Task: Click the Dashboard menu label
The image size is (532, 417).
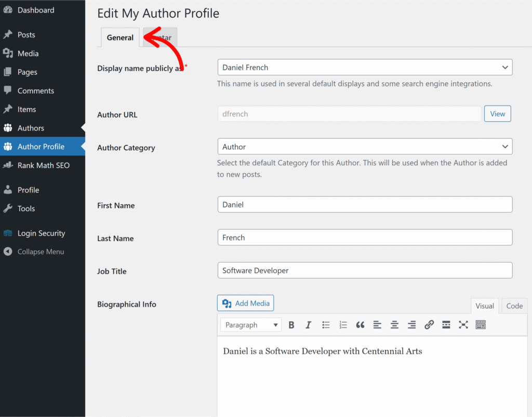Action: (36, 10)
